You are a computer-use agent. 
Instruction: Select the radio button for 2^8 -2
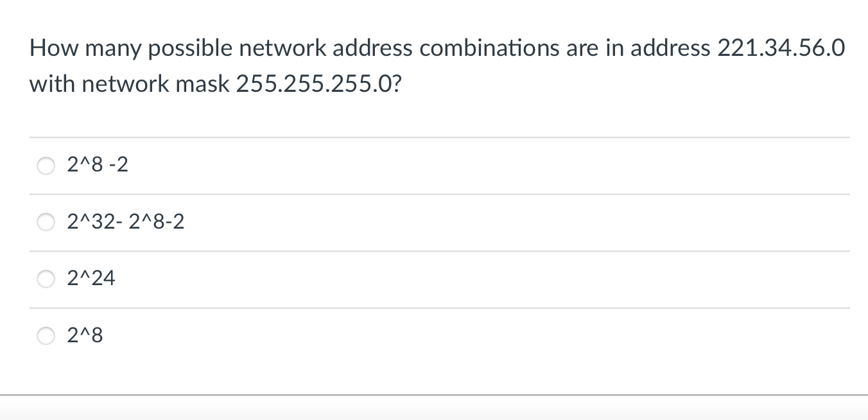click(46, 166)
